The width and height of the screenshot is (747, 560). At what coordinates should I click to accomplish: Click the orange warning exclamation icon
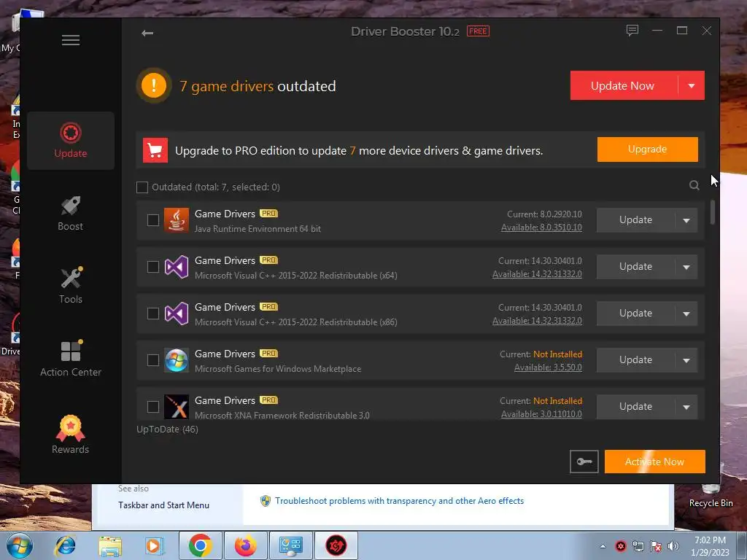pyautogui.click(x=153, y=86)
